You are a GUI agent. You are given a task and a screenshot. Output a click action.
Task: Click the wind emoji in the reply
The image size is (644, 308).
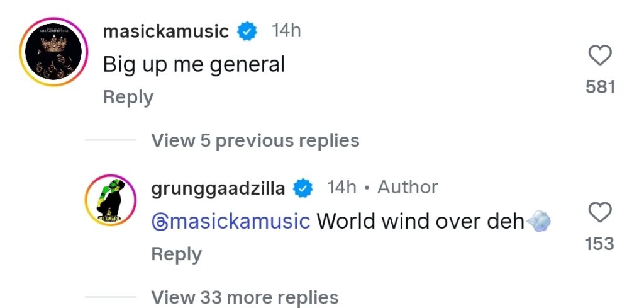[539, 221]
